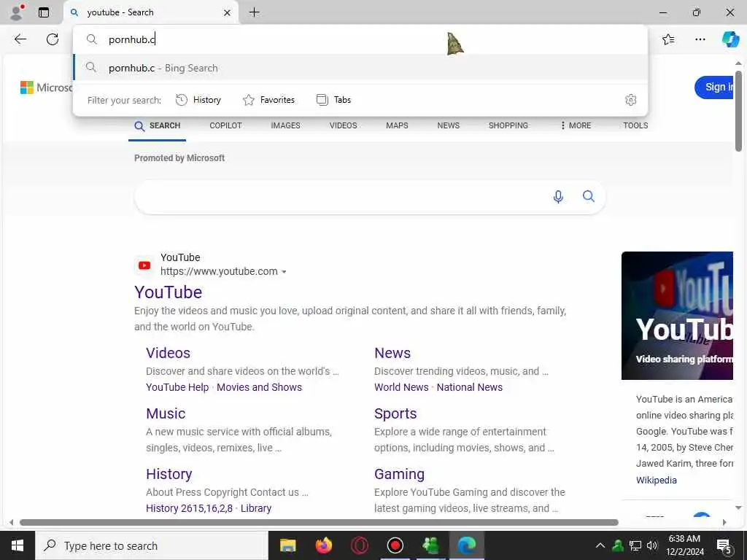Open the screen recorder taskbar icon
The image size is (747, 560).
pos(395,545)
